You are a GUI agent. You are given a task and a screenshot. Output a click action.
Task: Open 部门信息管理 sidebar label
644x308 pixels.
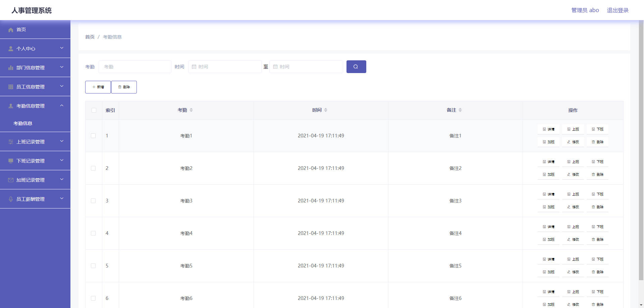pos(31,68)
